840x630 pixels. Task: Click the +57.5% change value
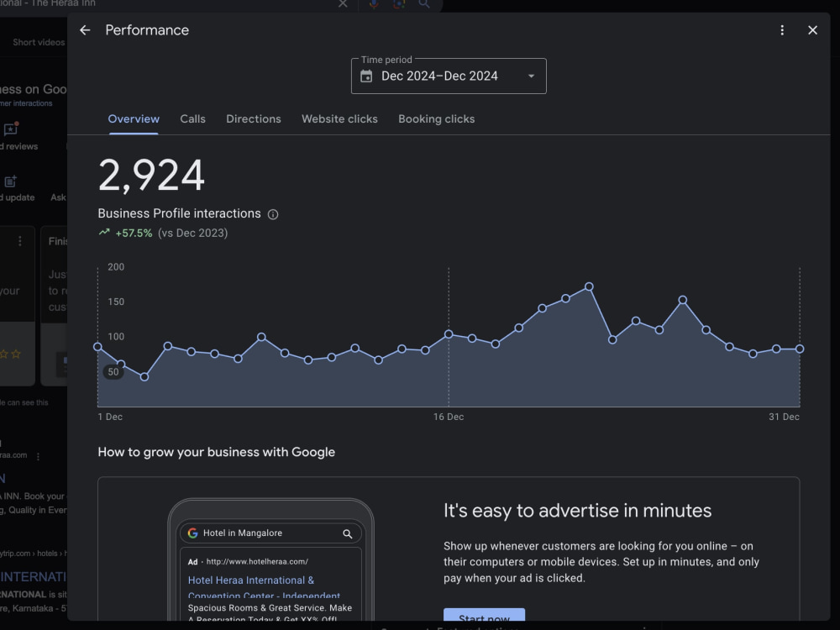(x=134, y=233)
